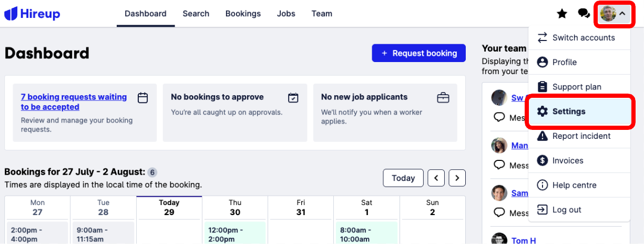Click the Invoices dollar icon
This screenshot has width=644, height=244.
(x=543, y=160)
